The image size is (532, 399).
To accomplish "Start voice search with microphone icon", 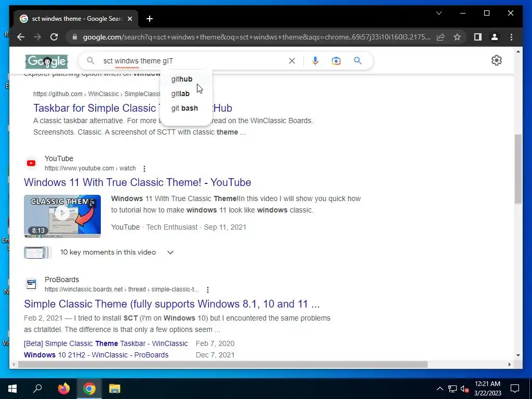I will click(315, 61).
